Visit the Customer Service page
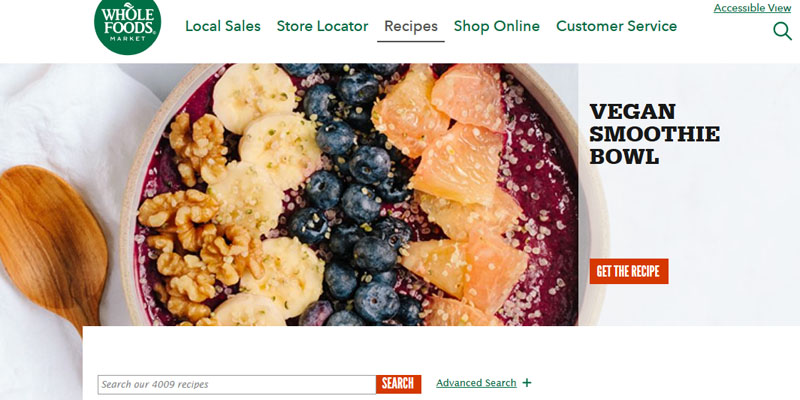800x400 pixels. (x=617, y=26)
